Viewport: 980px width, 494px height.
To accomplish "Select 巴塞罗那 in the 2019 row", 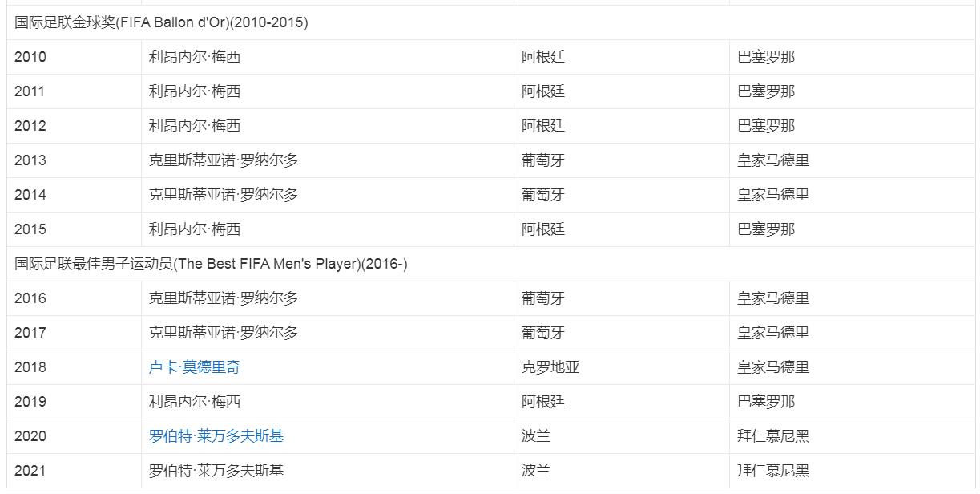I will [765, 402].
